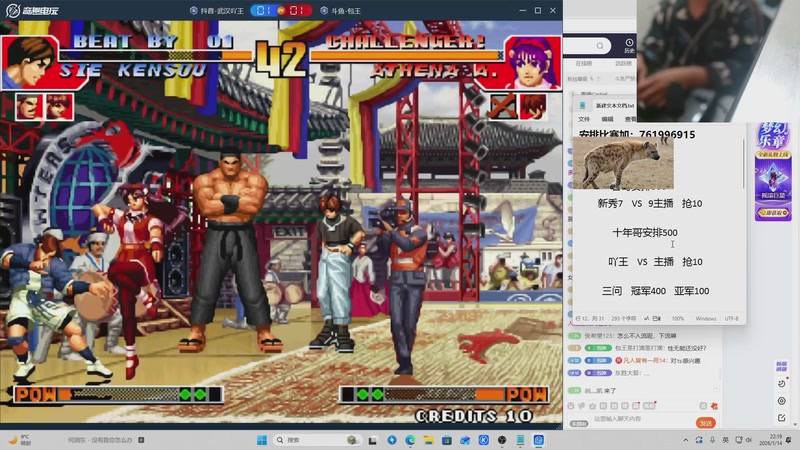Toggle the night mode moon icon
This screenshot has height=450, width=800.
[782, 383]
